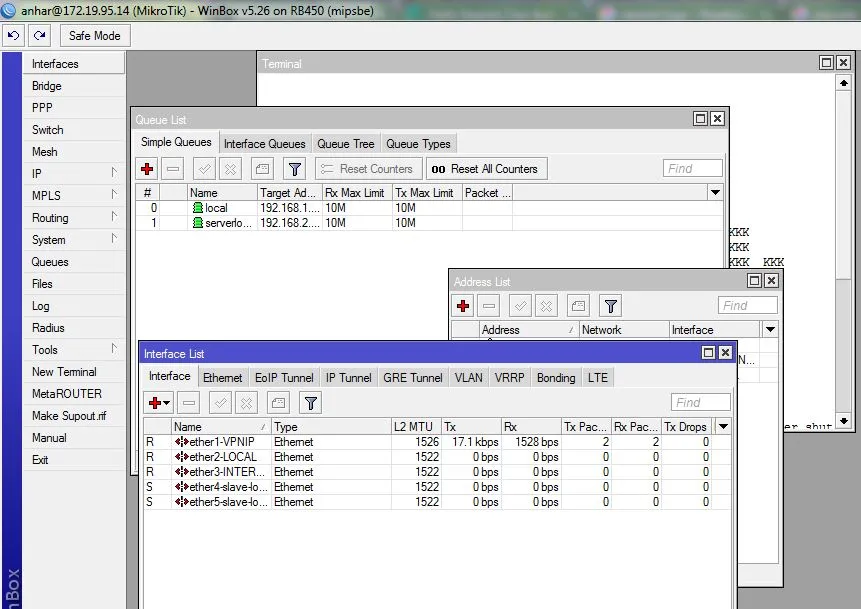Image resolution: width=861 pixels, height=609 pixels.
Task: Expand the MPLS submenu in sidebar
Action: 74,195
